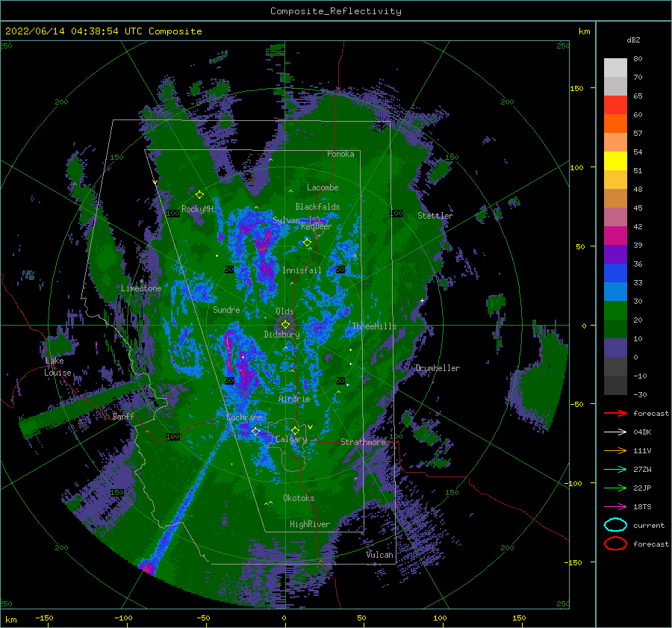
Task: Click the -150 tick on the bottom axis
Action: coord(44,618)
